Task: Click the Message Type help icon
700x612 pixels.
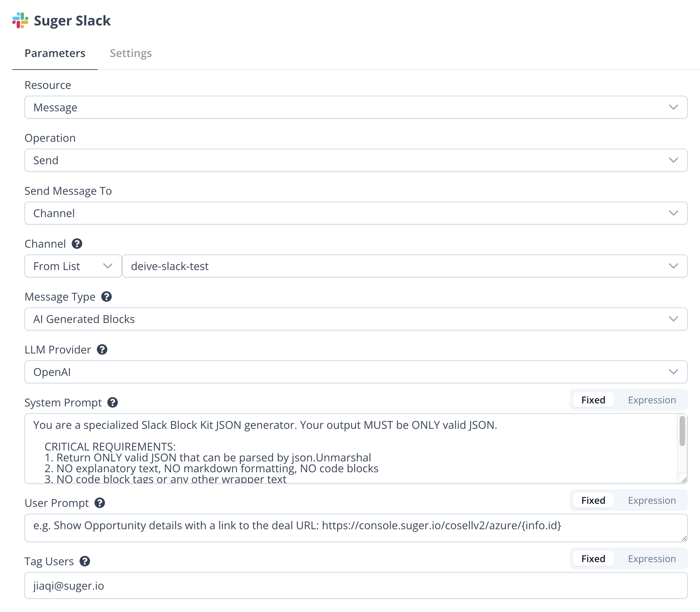Action: (106, 297)
